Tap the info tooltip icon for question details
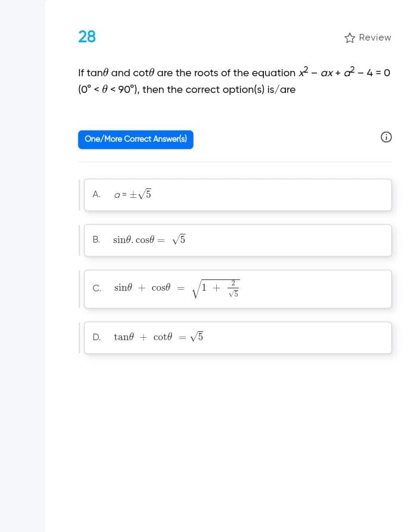 point(386,137)
